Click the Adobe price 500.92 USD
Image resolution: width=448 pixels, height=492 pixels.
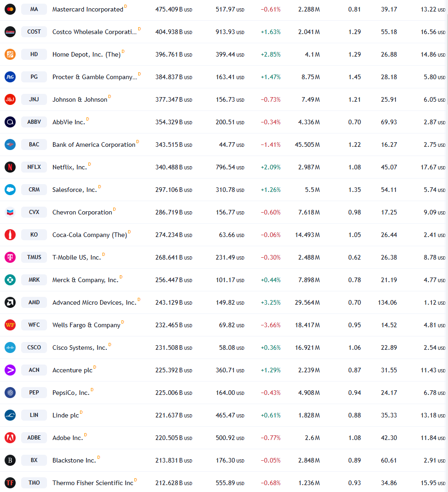pyautogui.click(x=230, y=438)
